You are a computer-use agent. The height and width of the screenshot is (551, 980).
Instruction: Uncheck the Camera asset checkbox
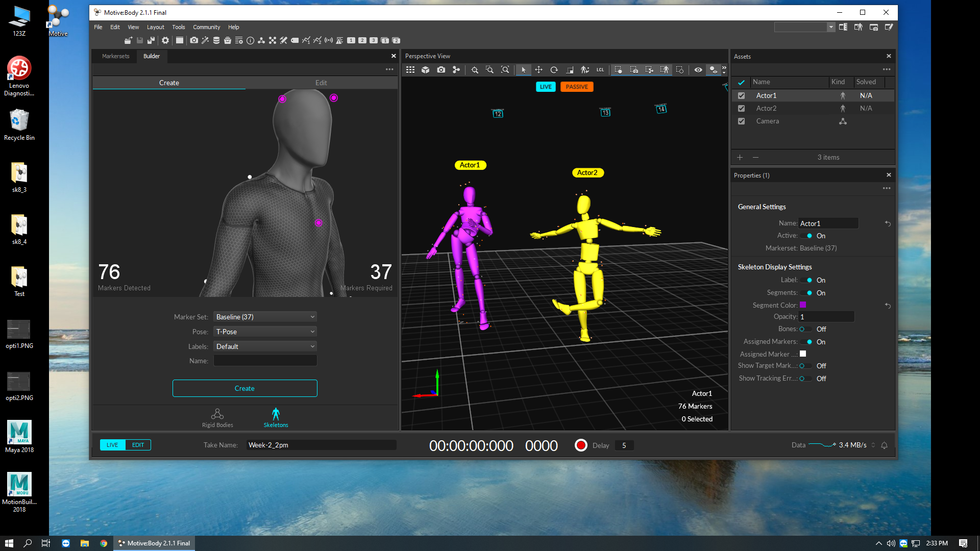(x=742, y=121)
